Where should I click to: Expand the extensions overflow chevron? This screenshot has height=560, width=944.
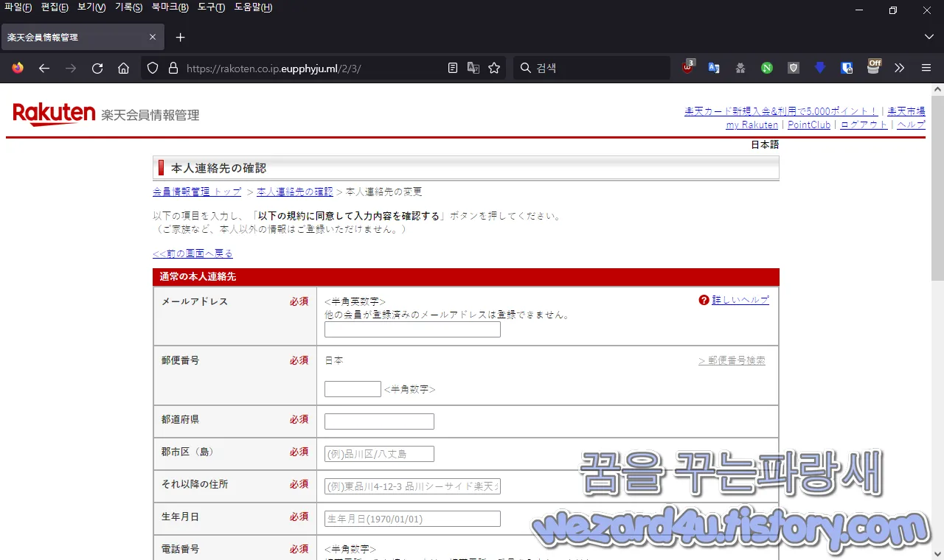tap(899, 68)
